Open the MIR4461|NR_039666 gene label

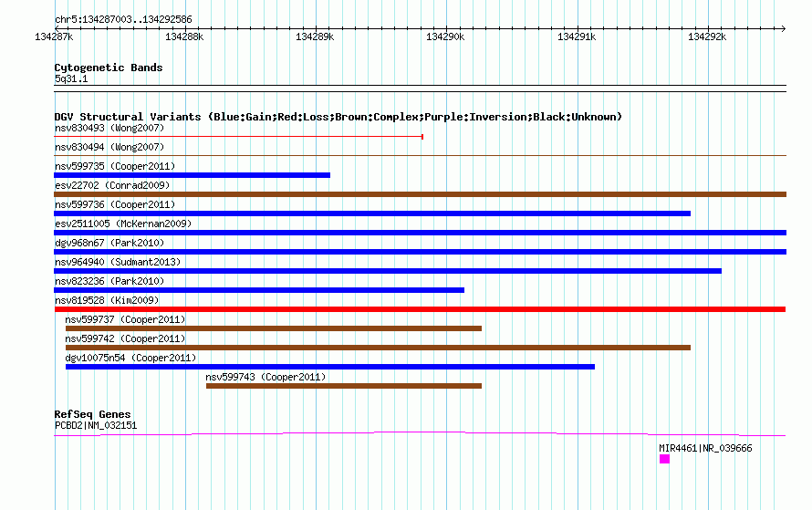[x=705, y=448]
